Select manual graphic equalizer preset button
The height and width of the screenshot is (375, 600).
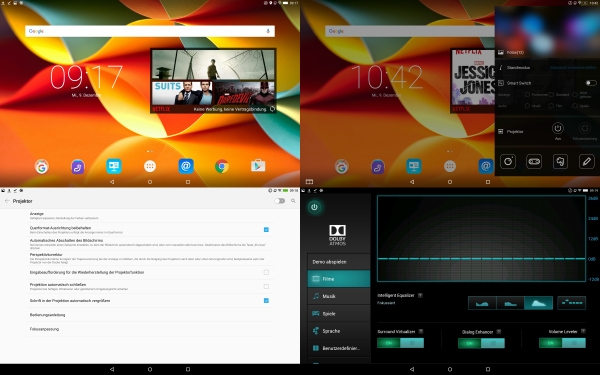pyautogui.click(x=571, y=303)
